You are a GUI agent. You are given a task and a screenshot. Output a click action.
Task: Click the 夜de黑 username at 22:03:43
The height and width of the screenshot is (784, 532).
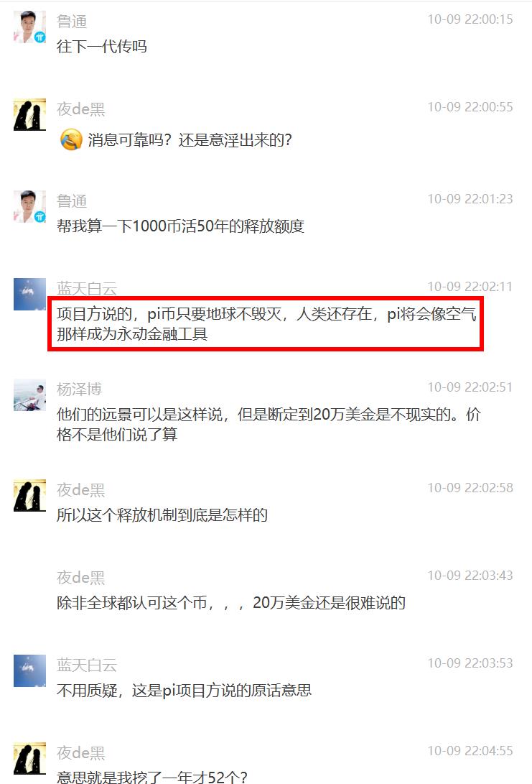(81, 578)
